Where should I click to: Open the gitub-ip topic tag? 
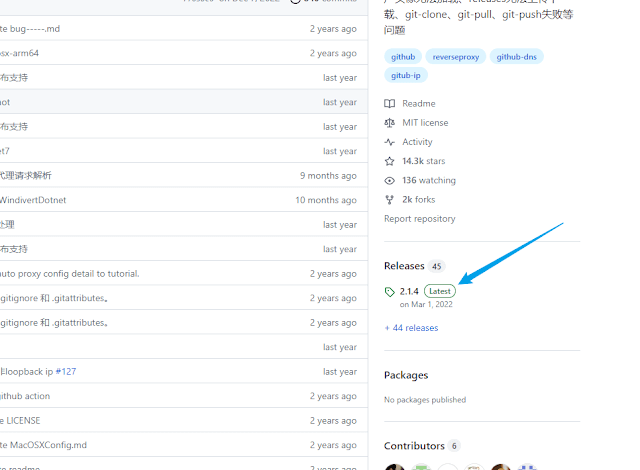pos(405,75)
